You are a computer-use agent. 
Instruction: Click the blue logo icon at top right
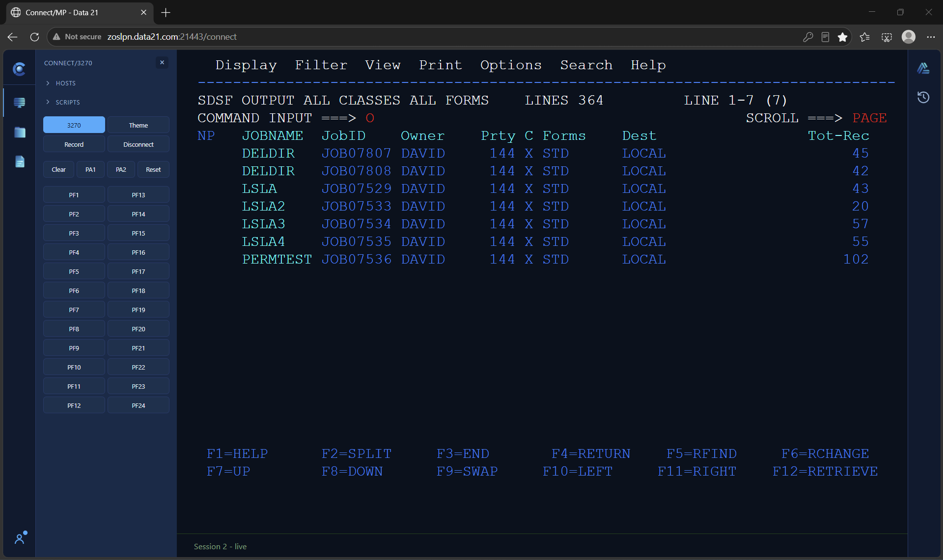[x=923, y=68]
